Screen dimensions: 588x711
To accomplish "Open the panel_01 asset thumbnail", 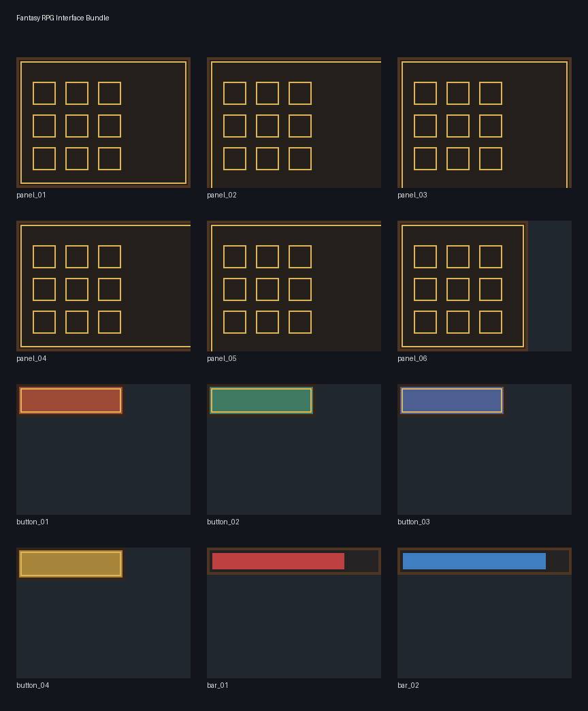I will tap(103, 123).
